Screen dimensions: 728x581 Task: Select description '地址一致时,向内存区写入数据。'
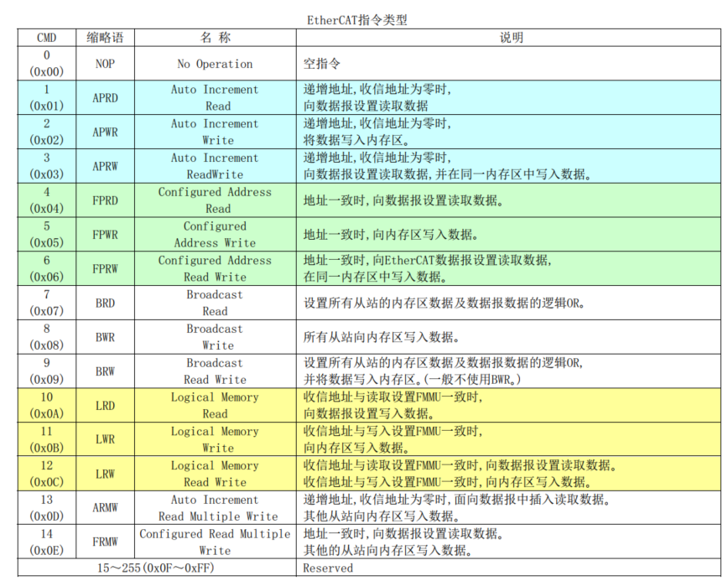(x=391, y=235)
